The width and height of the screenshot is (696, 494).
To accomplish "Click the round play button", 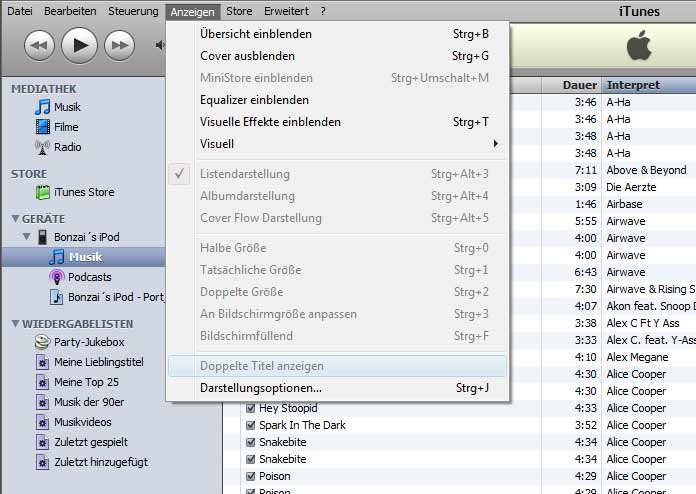I will [79, 45].
